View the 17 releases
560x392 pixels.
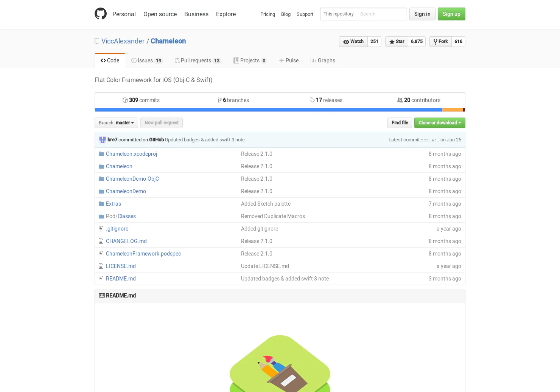(x=326, y=100)
